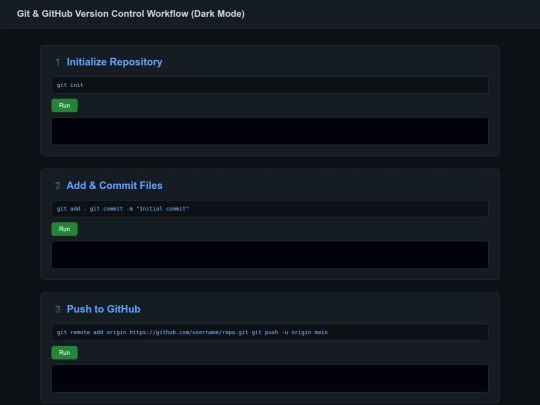Click the output area under Add & Commit Files
The width and height of the screenshot is (540, 405).
pos(270,255)
